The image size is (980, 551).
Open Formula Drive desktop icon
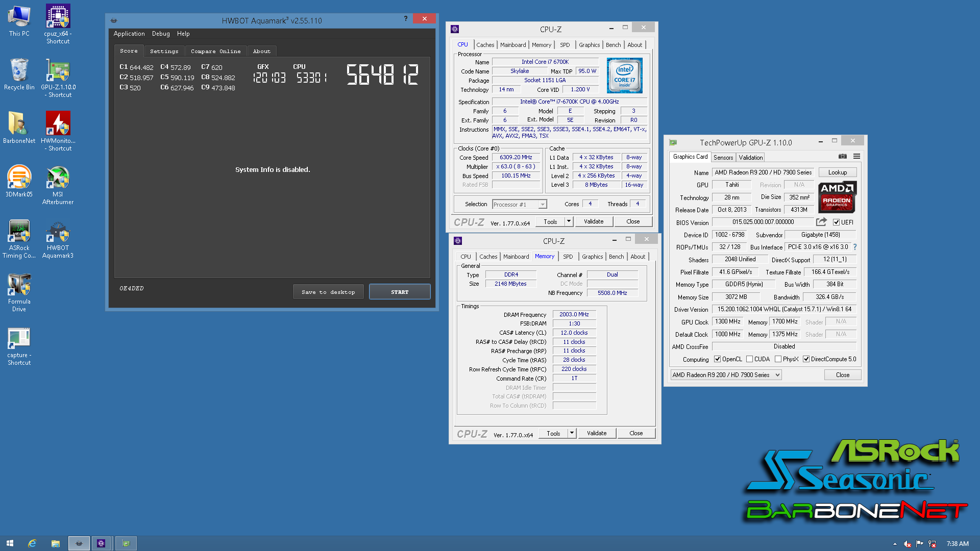pos(19,292)
